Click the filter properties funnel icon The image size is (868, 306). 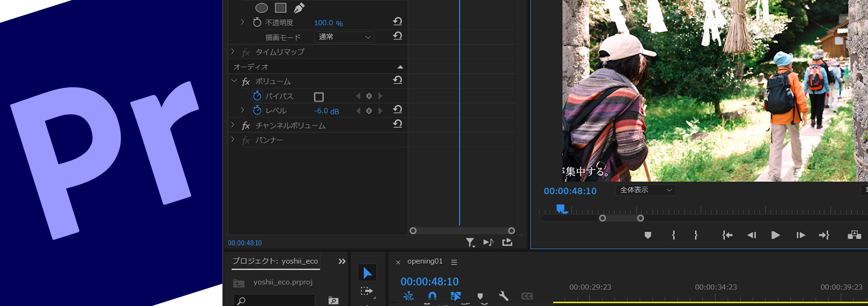pos(470,242)
